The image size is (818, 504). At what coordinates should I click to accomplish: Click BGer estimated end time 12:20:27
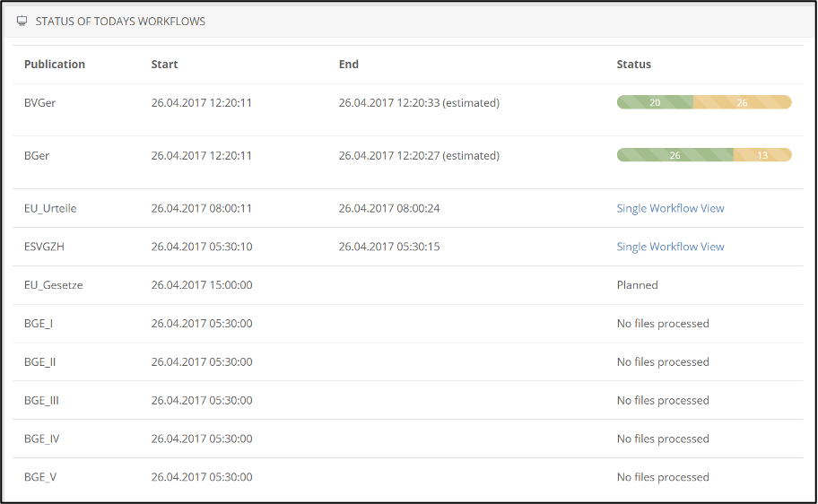coord(419,155)
